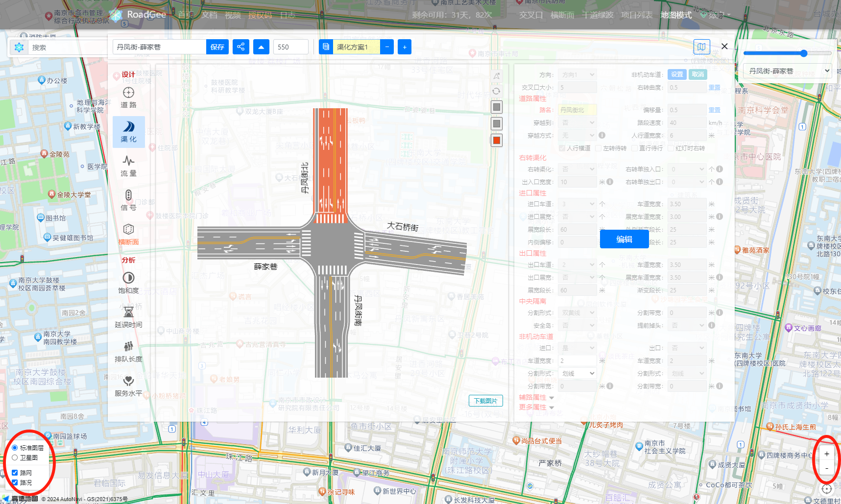The width and height of the screenshot is (841, 504).
Task: Remove scheme with the minus button
Action: click(x=387, y=47)
